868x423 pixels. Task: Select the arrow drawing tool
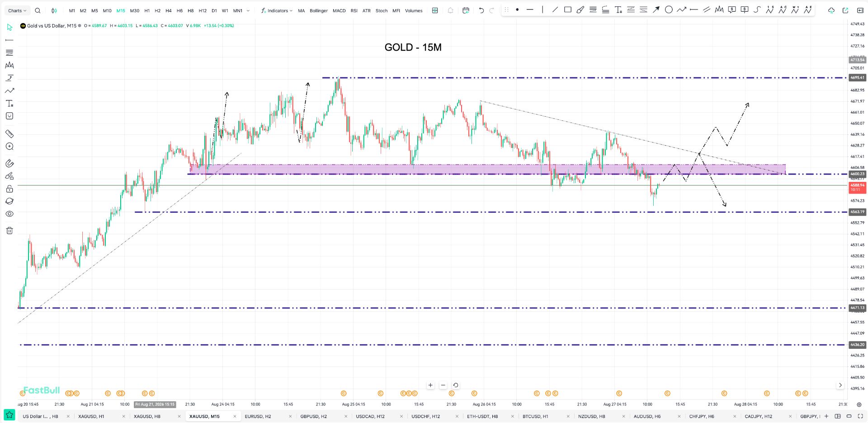coord(656,10)
